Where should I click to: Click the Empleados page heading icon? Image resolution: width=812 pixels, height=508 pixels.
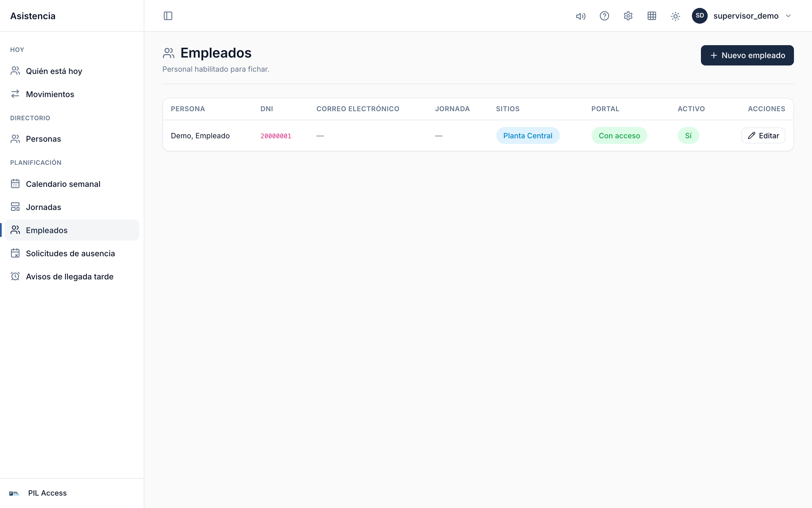pyautogui.click(x=168, y=53)
